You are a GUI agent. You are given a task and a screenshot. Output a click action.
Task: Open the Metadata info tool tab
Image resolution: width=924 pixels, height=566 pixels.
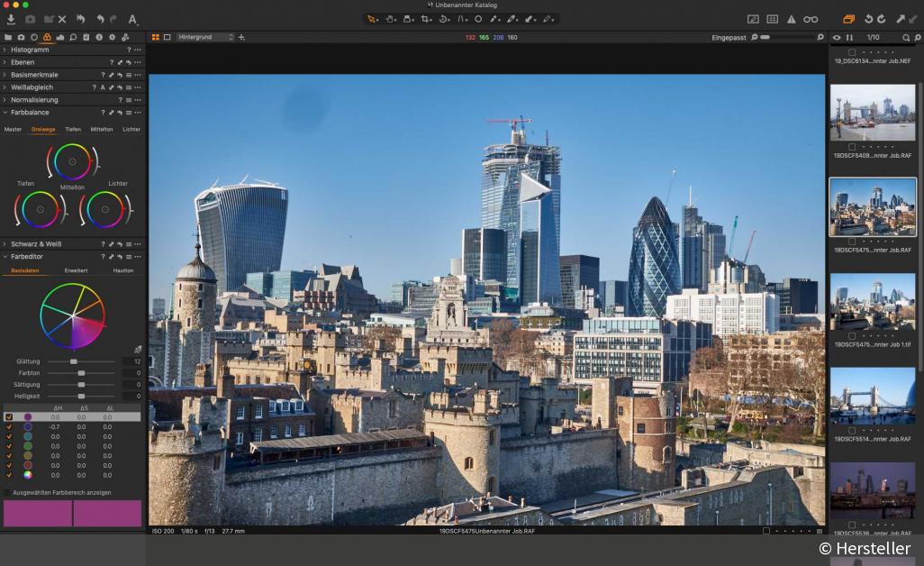[x=99, y=37]
